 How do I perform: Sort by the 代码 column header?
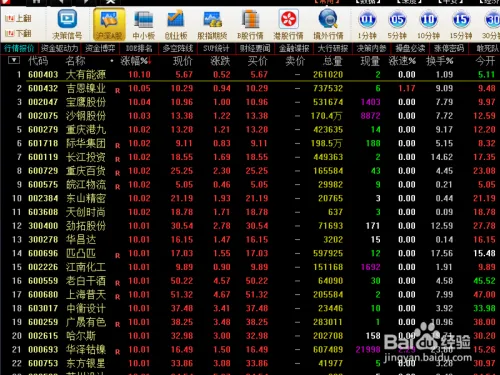[x=38, y=61]
